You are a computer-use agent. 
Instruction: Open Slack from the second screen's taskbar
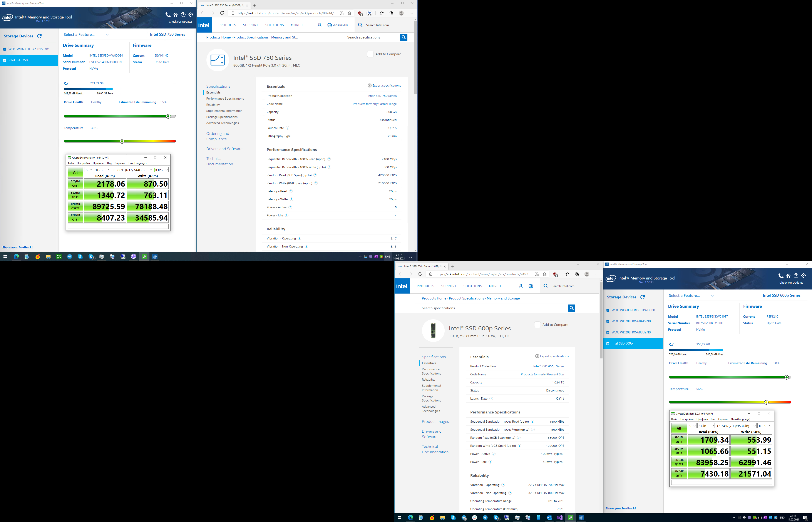[474, 518]
